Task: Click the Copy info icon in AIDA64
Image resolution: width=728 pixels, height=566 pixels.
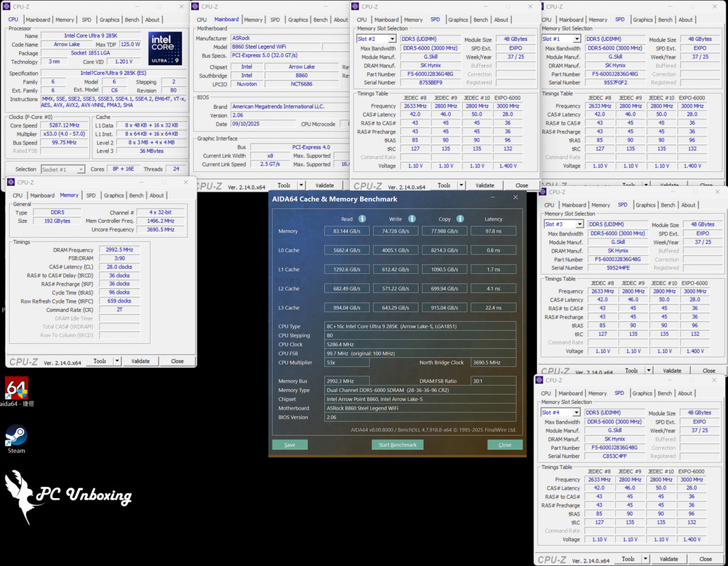Action: tap(460, 219)
